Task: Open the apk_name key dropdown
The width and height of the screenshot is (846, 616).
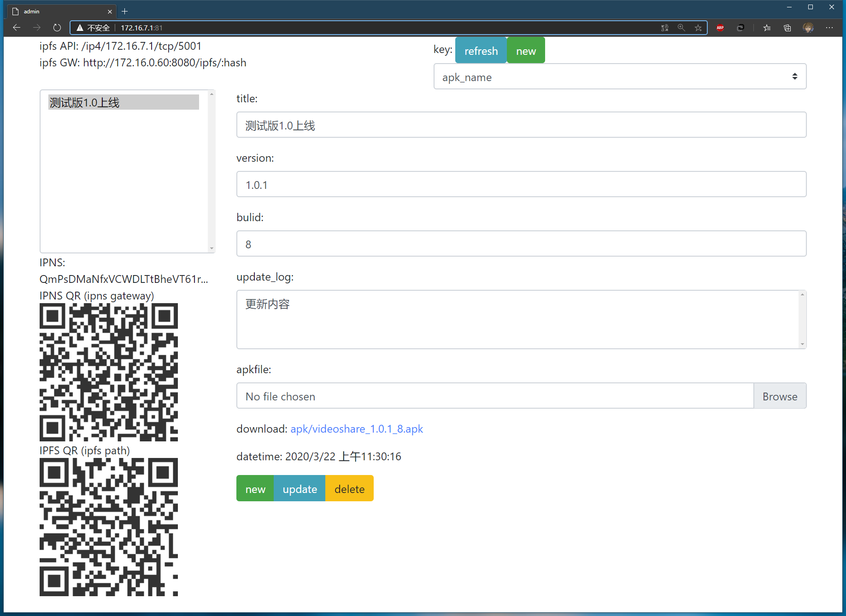Action: coord(620,76)
